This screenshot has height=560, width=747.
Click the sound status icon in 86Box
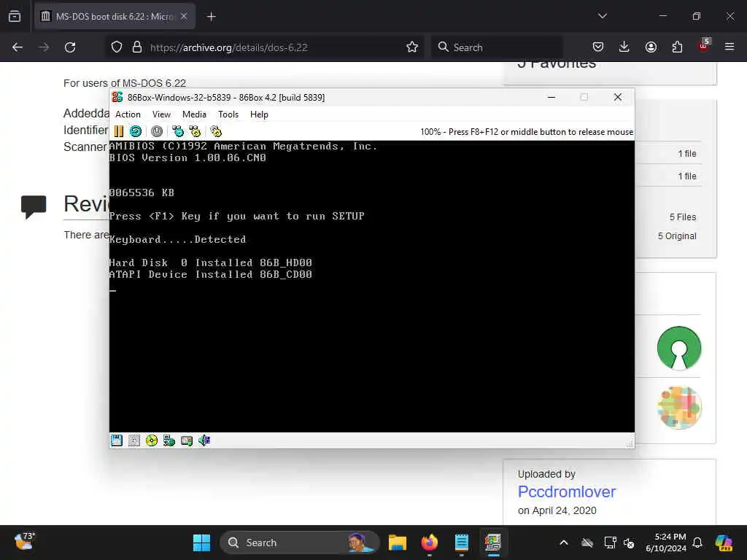tap(204, 440)
